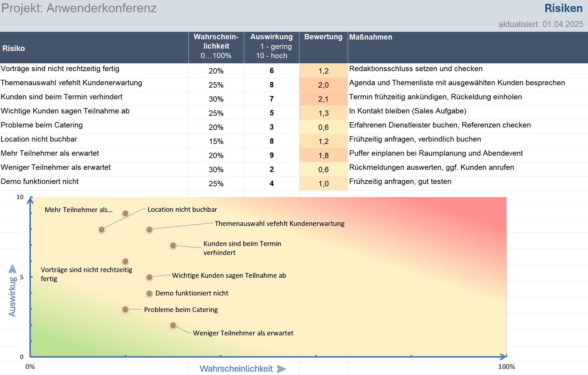This screenshot has height=375, width=588.
Task: Click impact value 4 for Demo row
Action: tap(271, 183)
